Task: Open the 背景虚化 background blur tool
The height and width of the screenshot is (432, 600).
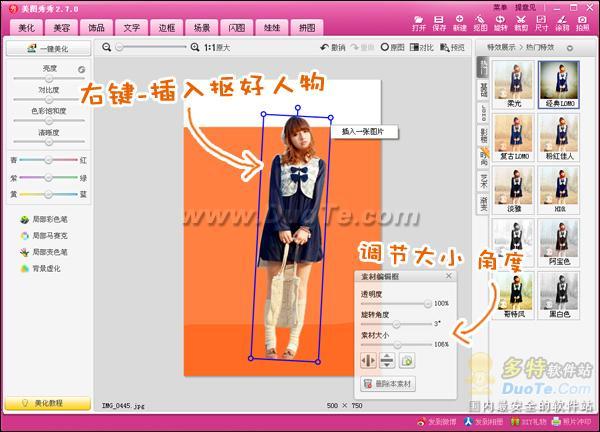Action: 41,269
